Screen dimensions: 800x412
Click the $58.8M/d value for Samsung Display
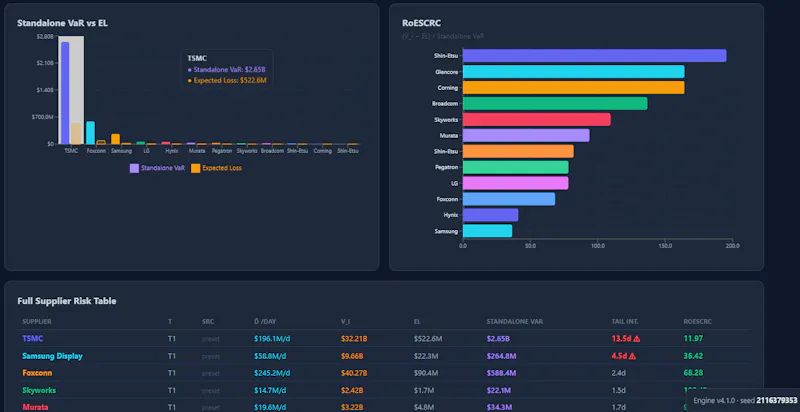point(270,356)
